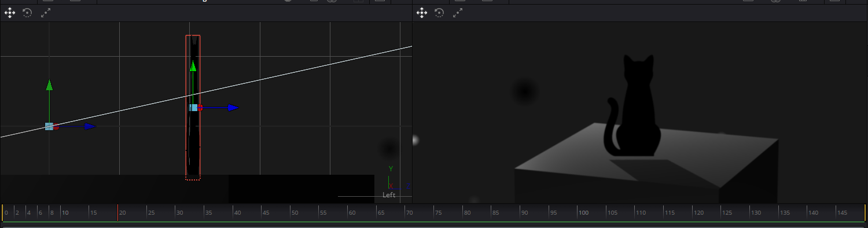Screen dimensions: 868x228
Task: Click the 'Left' view label in viewer
Action: point(389,195)
